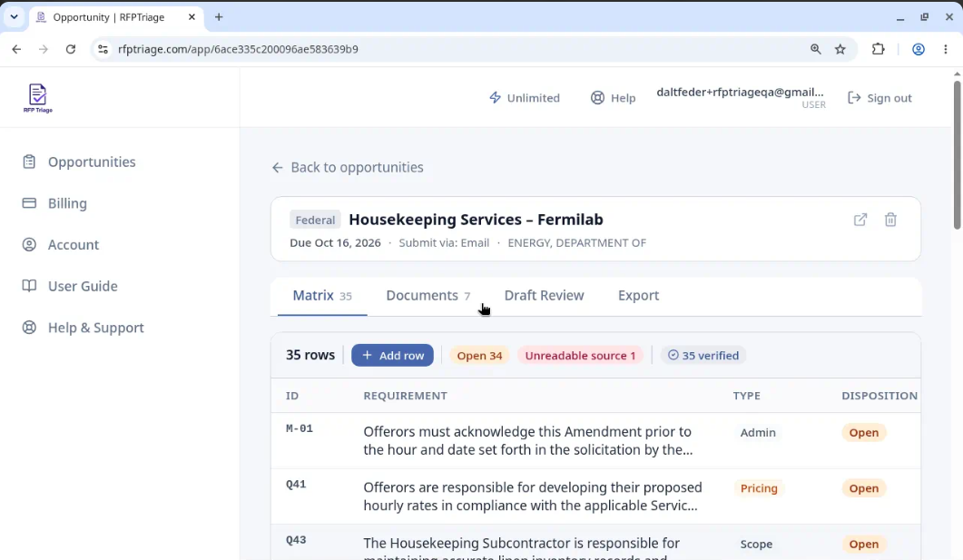Switch to the Documents tab

(x=428, y=295)
